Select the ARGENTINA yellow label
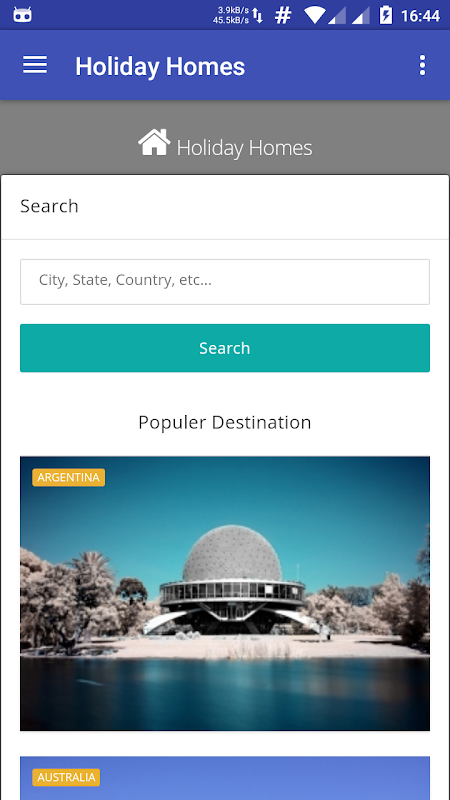This screenshot has width=450, height=800. click(68, 478)
